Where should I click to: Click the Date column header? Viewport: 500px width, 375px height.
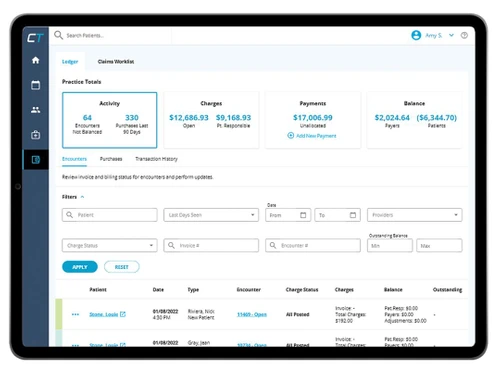pyautogui.click(x=158, y=290)
